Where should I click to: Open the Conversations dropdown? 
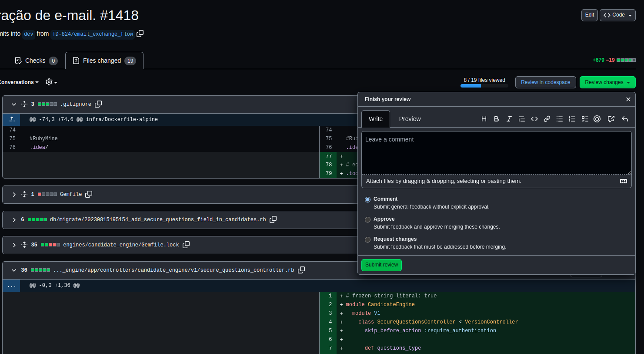[19, 82]
